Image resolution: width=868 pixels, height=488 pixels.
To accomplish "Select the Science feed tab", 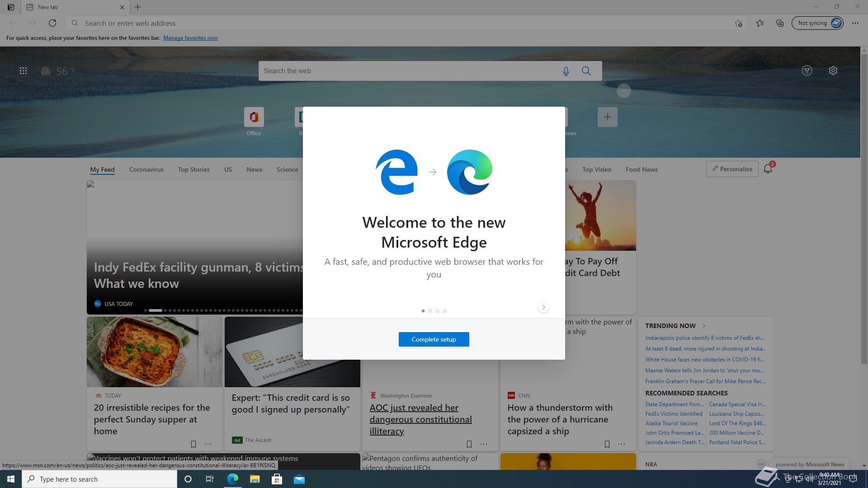I will pos(287,169).
